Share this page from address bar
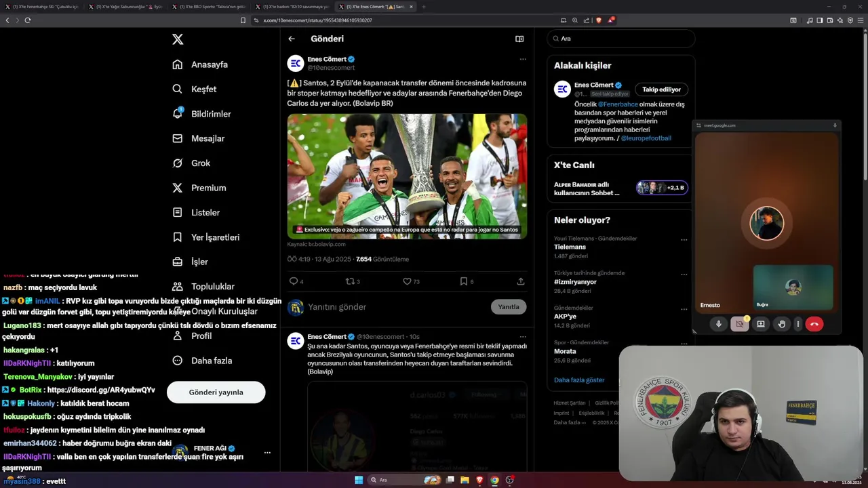The image size is (868, 488). [x=586, y=20]
